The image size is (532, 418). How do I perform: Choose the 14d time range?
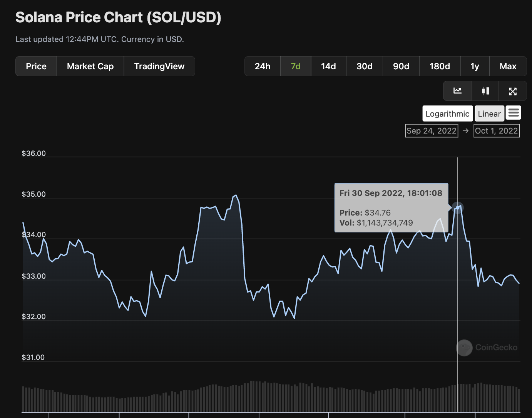[328, 66]
